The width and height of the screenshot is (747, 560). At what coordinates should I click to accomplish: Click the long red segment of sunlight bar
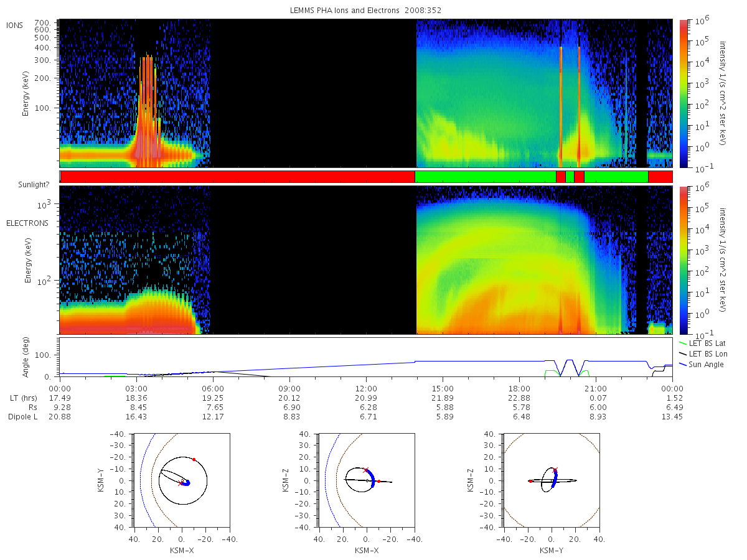tap(238, 177)
